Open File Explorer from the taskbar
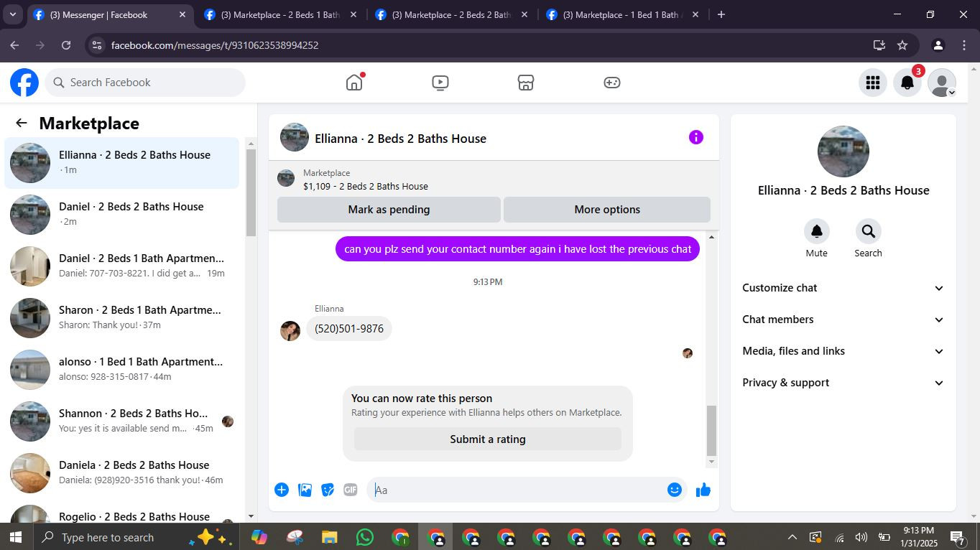Image resolution: width=980 pixels, height=550 pixels. (330, 537)
